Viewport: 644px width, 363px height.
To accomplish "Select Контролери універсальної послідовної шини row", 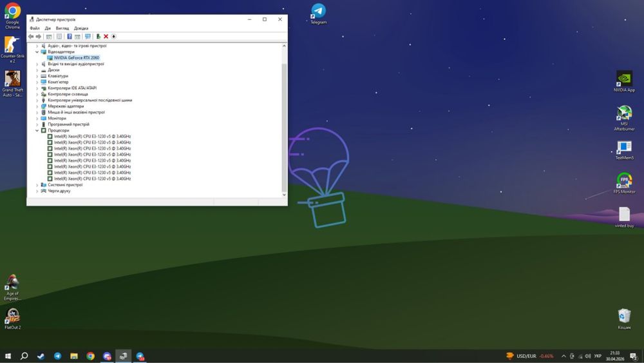I will point(90,101).
